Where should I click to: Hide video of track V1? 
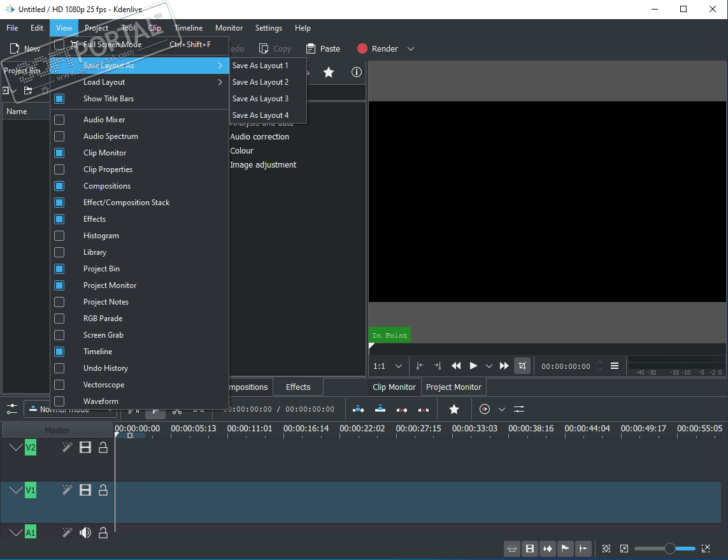coord(85,490)
